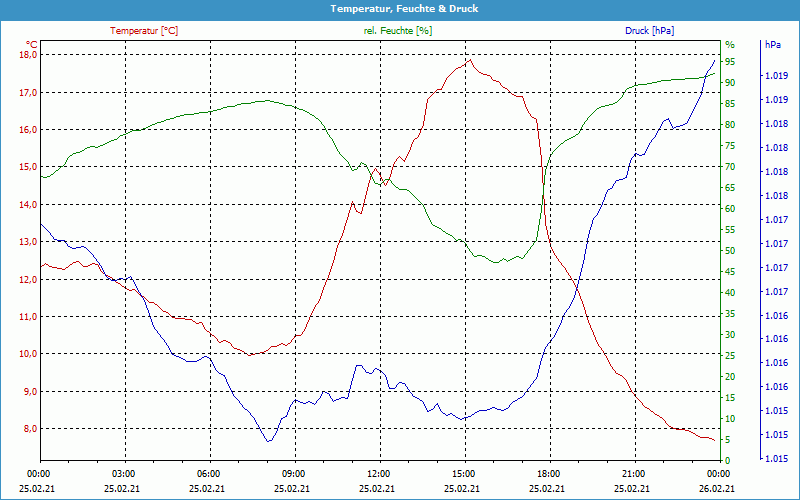
Task: Click the blue hPa axis unit label
Action: pyautogui.click(x=772, y=44)
